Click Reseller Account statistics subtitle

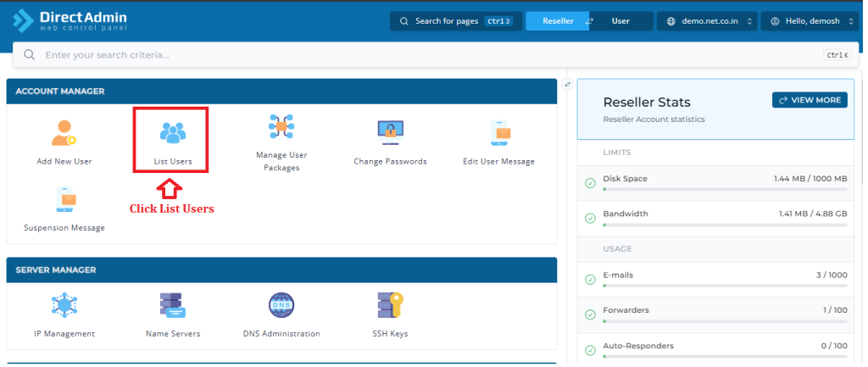point(654,119)
